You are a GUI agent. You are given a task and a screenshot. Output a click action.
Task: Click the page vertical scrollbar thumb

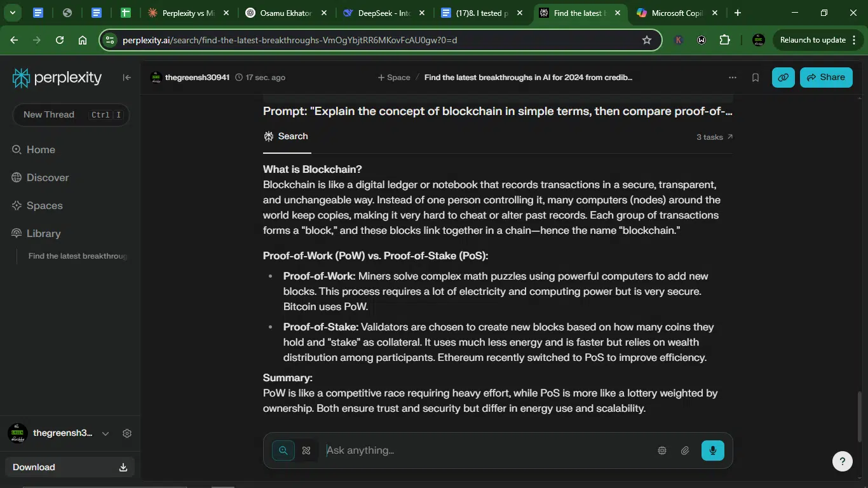[x=860, y=416]
